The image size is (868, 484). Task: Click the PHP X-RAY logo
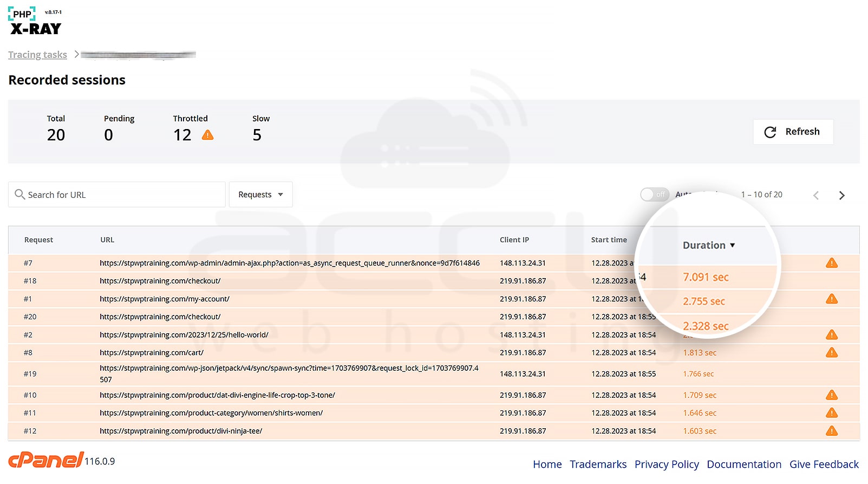(35, 22)
